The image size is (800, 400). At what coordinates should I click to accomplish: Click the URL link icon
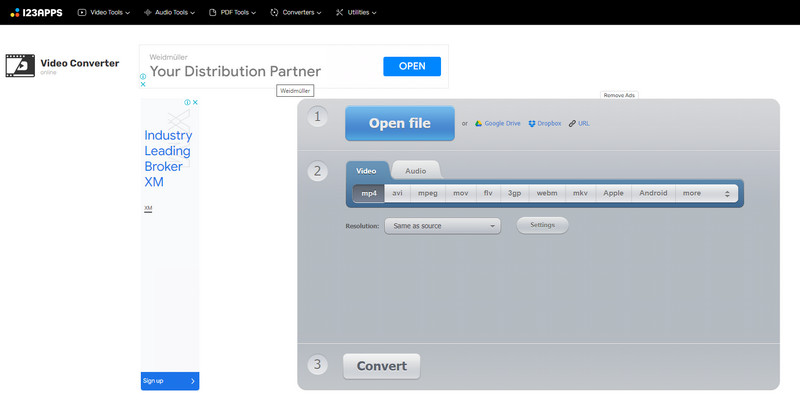pyautogui.click(x=572, y=124)
